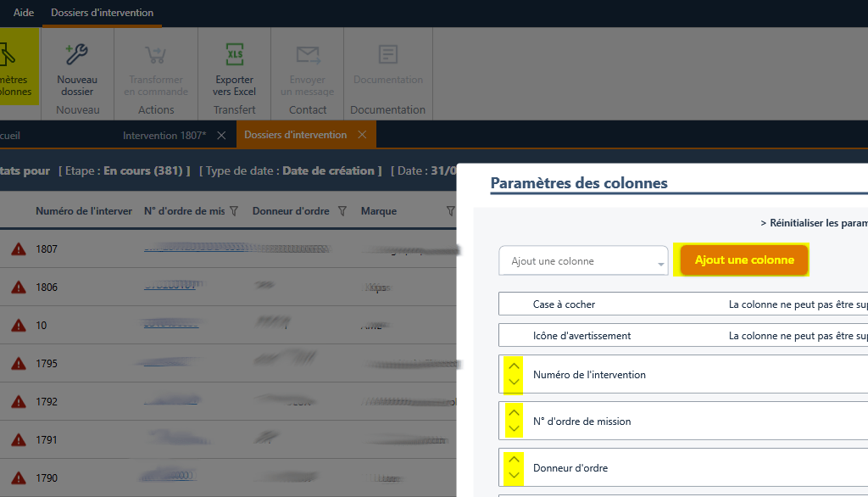The height and width of the screenshot is (497, 868).
Task: Click Exporter vers Excel XLS icon
Action: (234, 55)
